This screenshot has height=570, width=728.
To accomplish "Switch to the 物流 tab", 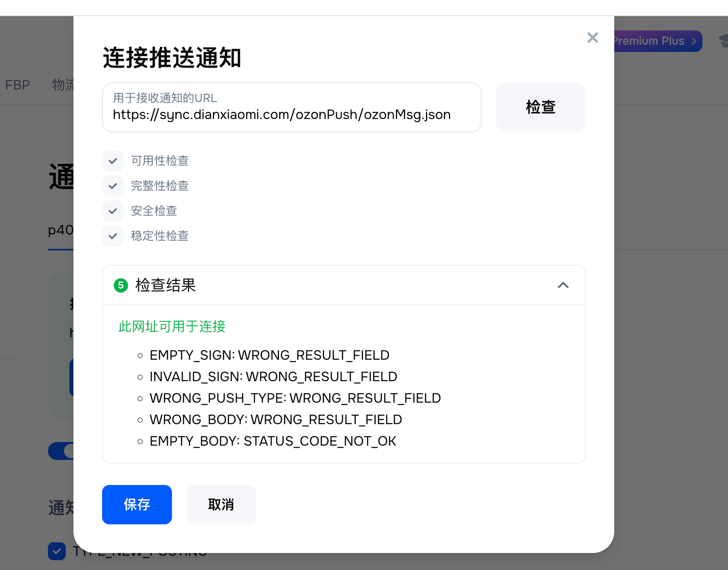I will pos(63,85).
